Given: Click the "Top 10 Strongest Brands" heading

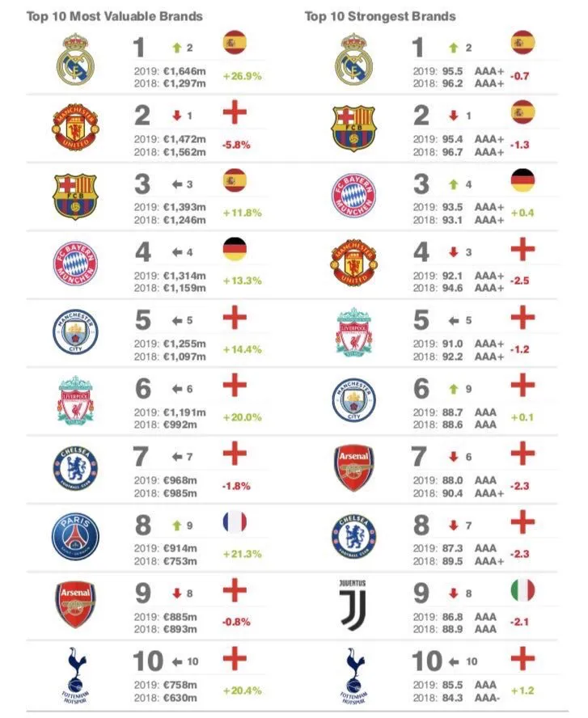Looking at the screenshot, I should pyautogui.click(x=380, y=16).
